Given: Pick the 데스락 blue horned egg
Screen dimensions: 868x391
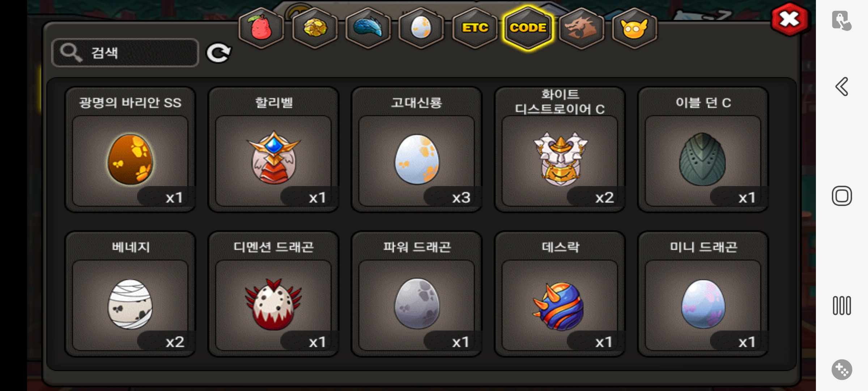Looking at the screenshot, I should click(560, 294).
